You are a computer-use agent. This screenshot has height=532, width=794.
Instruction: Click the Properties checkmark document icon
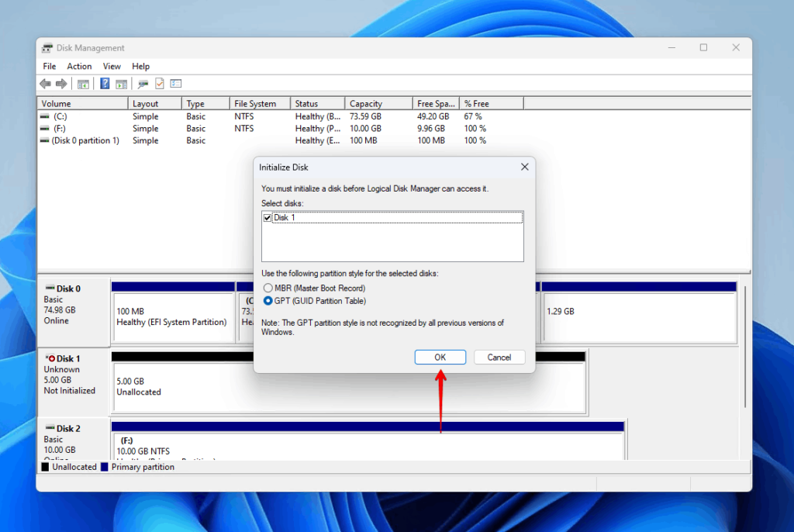click(x=160, y=84)
